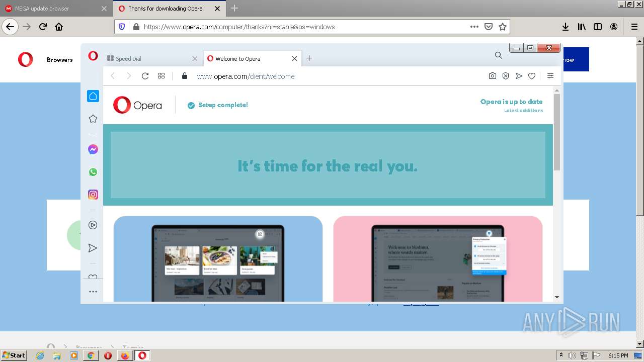Select Thanks for downloading Opera Firefox tab
The image size is (644, 362).
pos(170,9)
